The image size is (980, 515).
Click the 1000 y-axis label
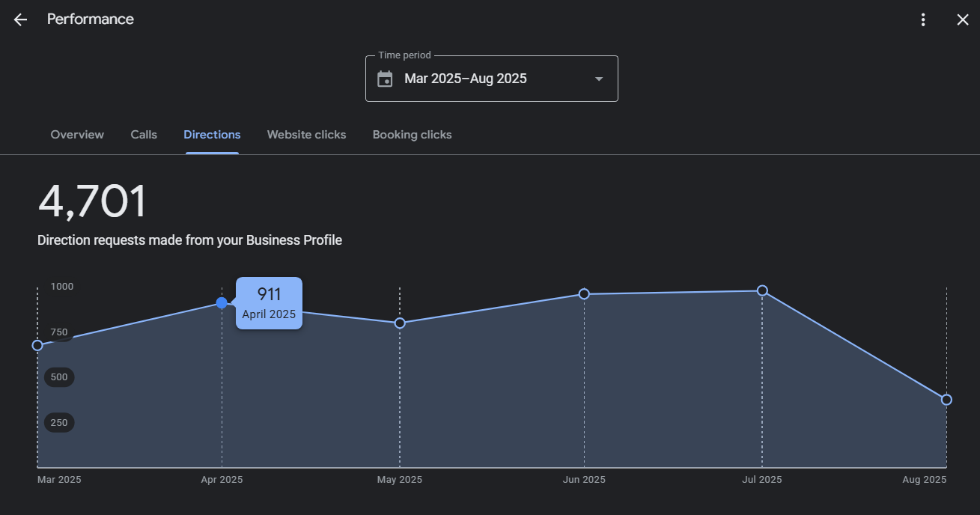62,287
